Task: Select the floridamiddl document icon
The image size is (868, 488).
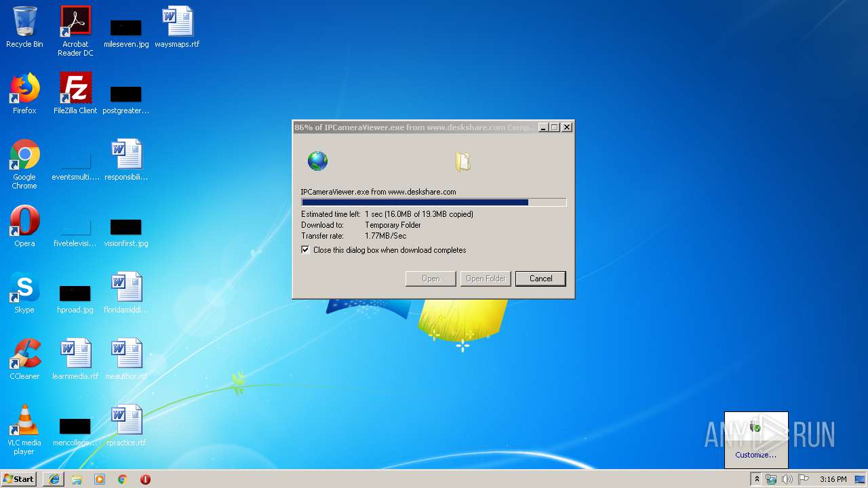Action: point(126,293)
